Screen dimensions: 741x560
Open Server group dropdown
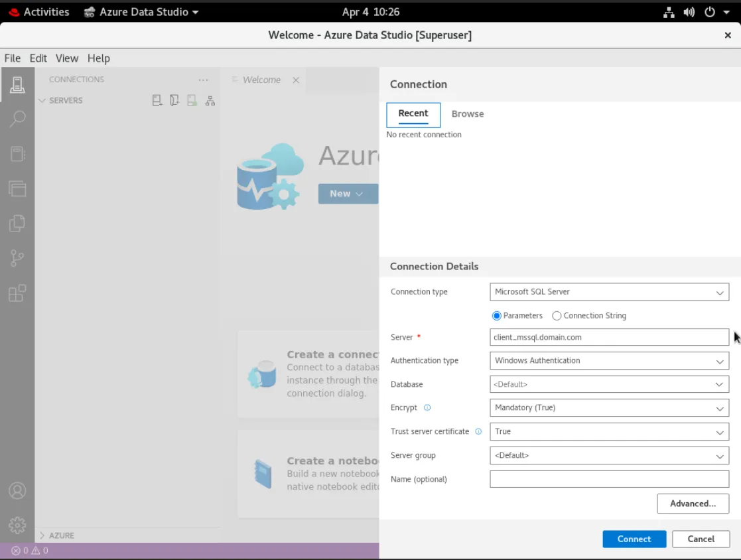pos(609,456)
